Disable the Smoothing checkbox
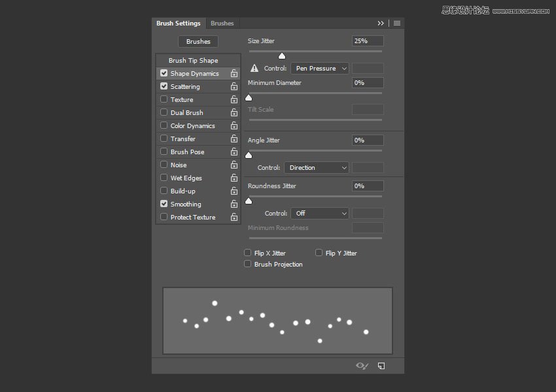Image resolution: width=556 pixels, height=392 pixels. [164, 204]
